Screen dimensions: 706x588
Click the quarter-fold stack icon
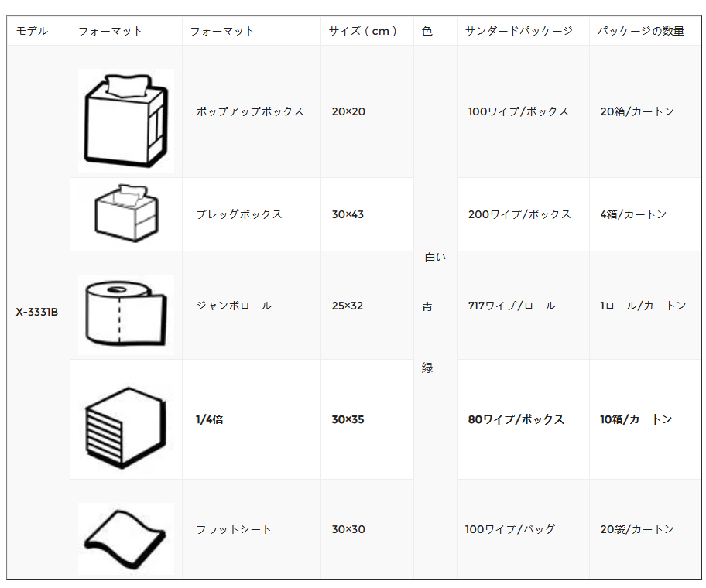point(126,427)
